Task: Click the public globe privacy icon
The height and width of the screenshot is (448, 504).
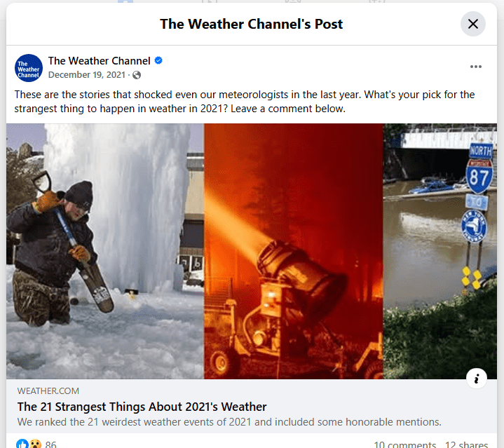Action: (x=137, y=75)
